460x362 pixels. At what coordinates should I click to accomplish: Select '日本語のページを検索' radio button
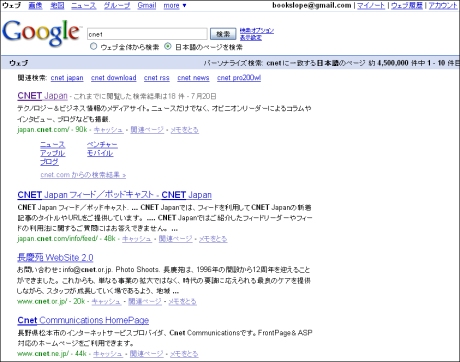pyautogui.click(x=168, y=46)
